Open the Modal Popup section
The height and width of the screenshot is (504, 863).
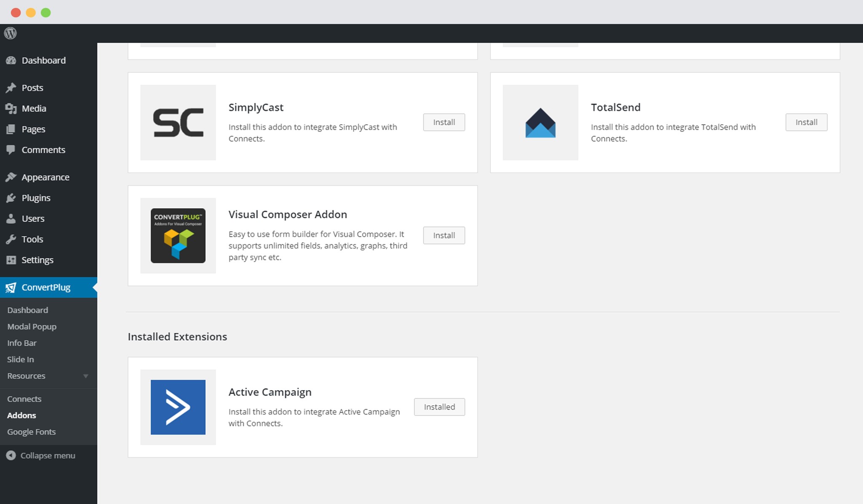point(32,326)
